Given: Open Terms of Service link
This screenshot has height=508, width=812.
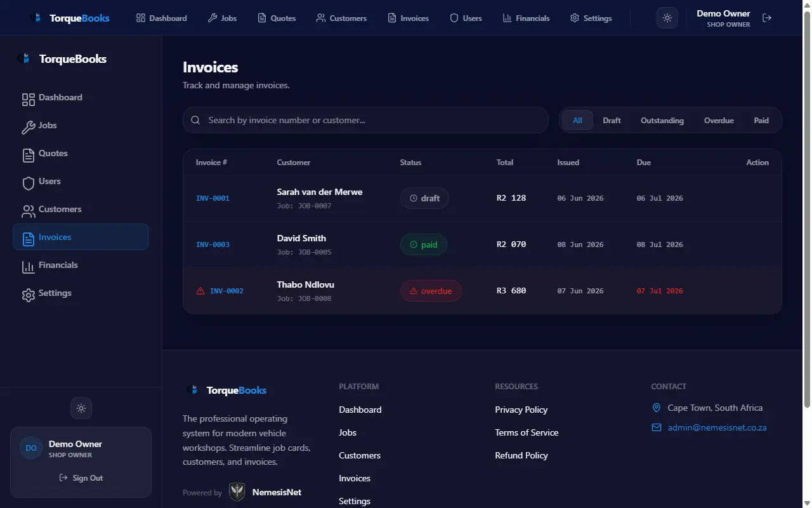Looking at the screenshot, I should pos(527,432).
